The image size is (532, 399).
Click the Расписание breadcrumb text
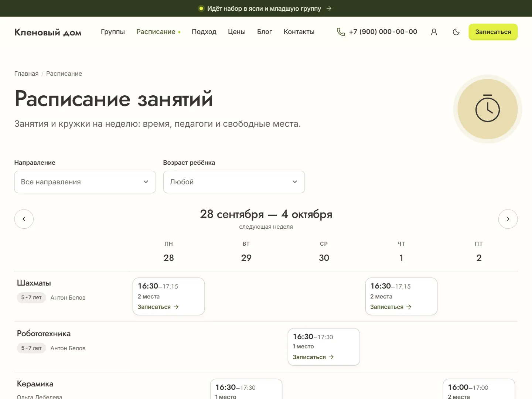point(64,74)
